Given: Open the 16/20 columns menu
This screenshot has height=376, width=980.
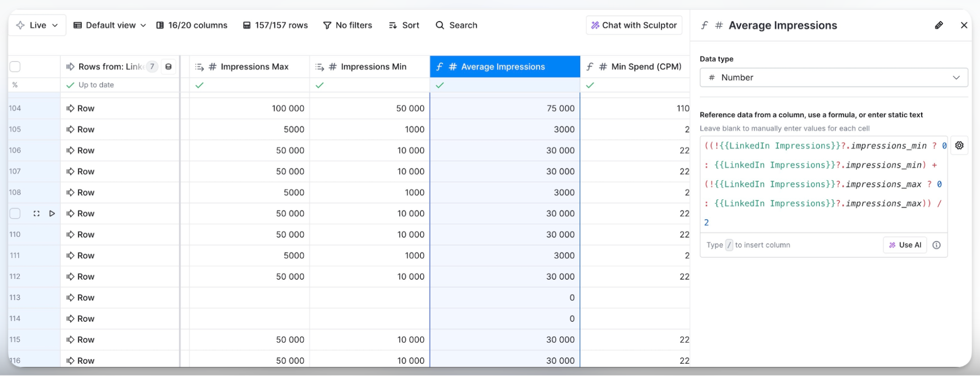Looking at the screenshot, I should click(192, 25).
